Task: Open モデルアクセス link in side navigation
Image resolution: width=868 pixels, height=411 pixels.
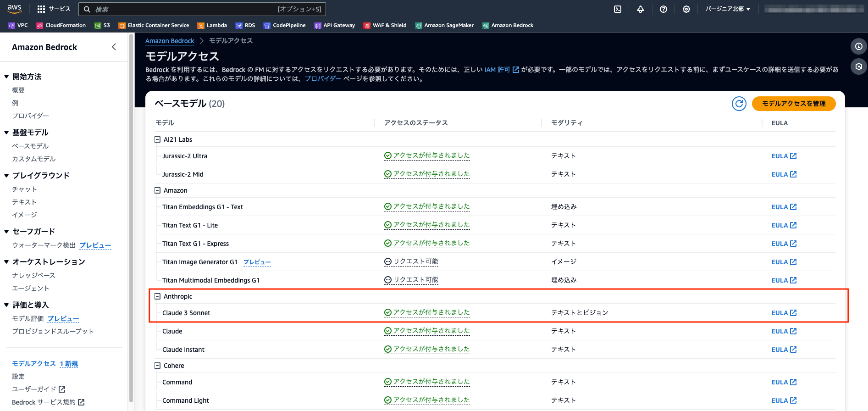Action: [x=34, y=364]
